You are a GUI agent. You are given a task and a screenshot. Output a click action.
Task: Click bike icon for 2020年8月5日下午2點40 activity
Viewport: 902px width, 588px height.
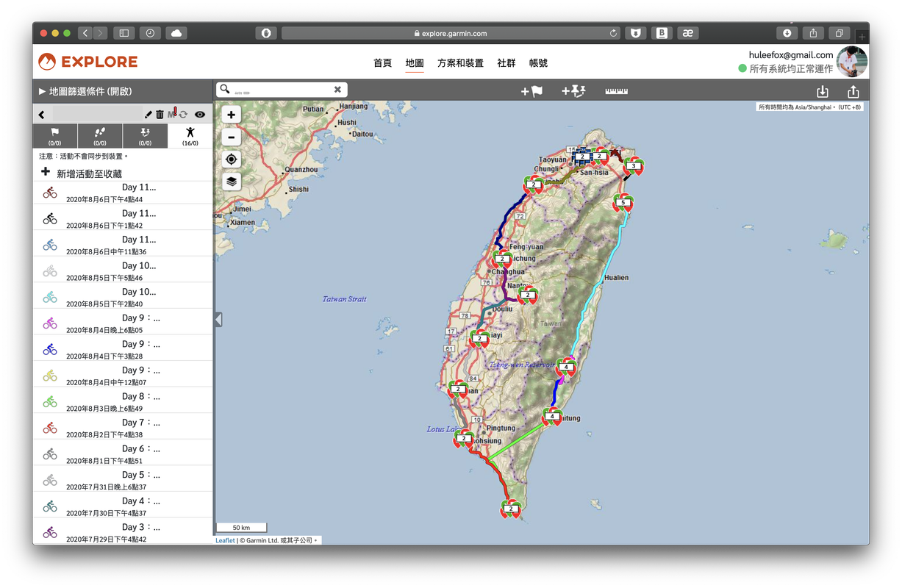[50, 297]
